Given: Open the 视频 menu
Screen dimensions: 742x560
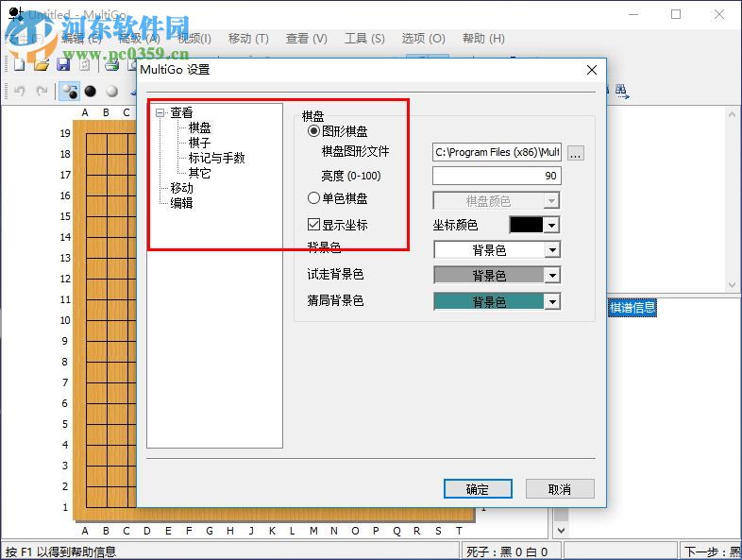Looking at the screenshot, I should click(x=194, y=39).
